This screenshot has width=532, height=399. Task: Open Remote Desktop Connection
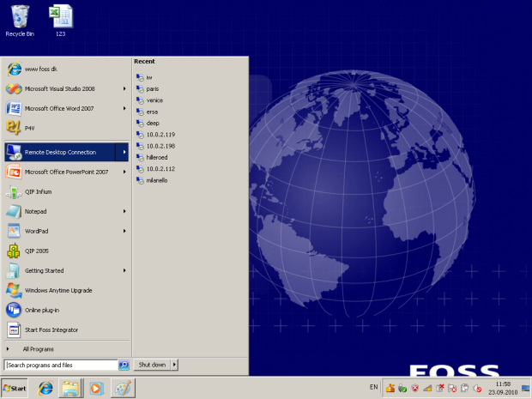click(x=60, y=152)
